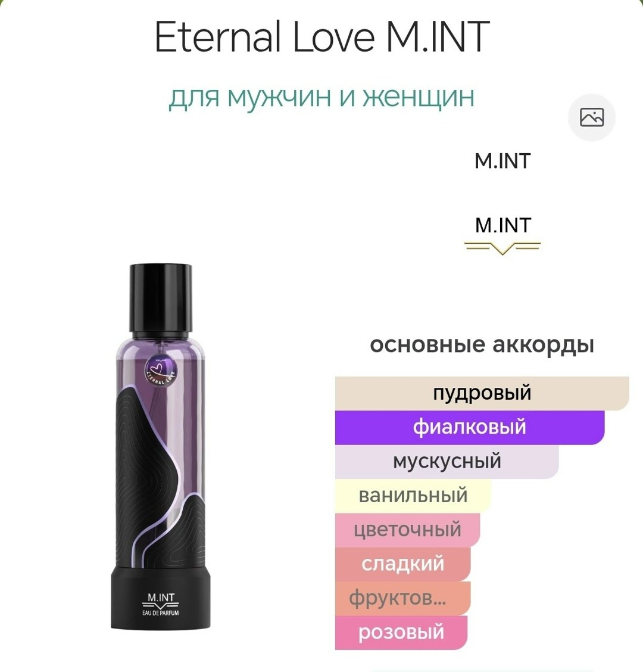Click the основные аккорды heading

click(x=482, y=344)
